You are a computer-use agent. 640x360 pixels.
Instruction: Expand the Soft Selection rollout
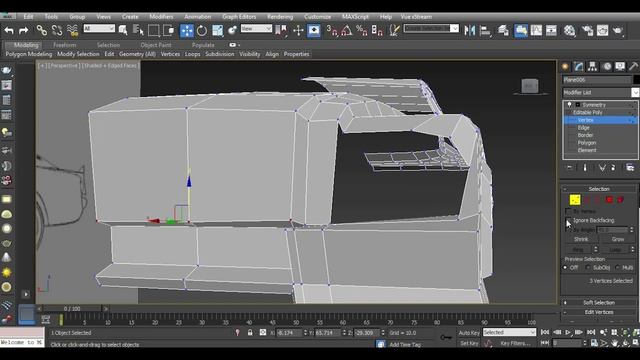point(598,303)
